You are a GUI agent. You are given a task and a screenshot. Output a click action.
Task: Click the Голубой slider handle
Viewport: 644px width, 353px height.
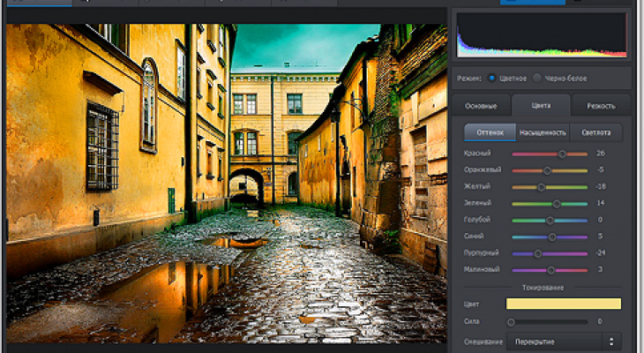click(550, 220)
